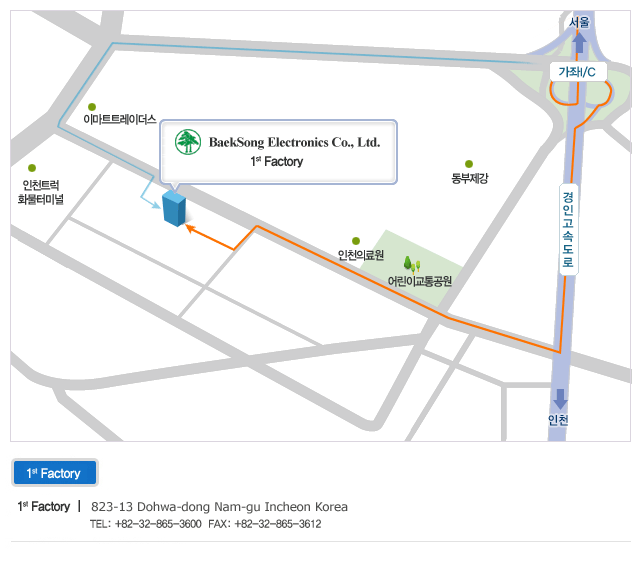
Task: Click the green dot above 인천트럭 화물터미널
Action: 32,168
